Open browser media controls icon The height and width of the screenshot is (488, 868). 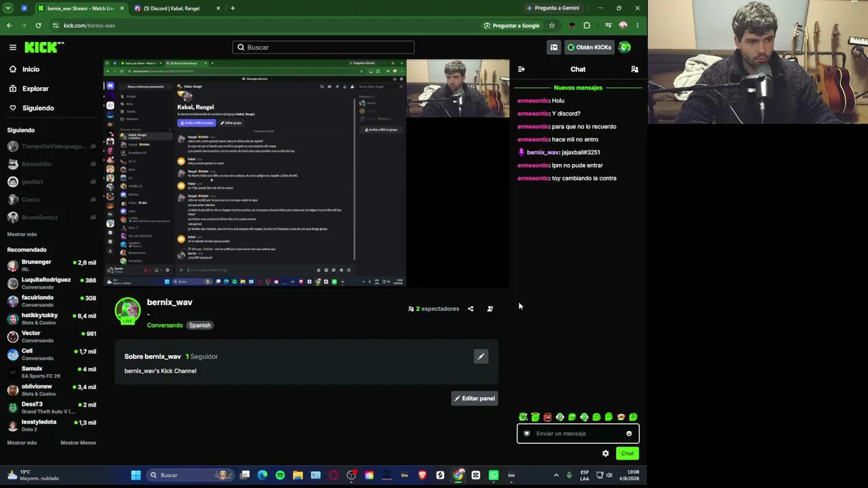(x=608, y=26)
